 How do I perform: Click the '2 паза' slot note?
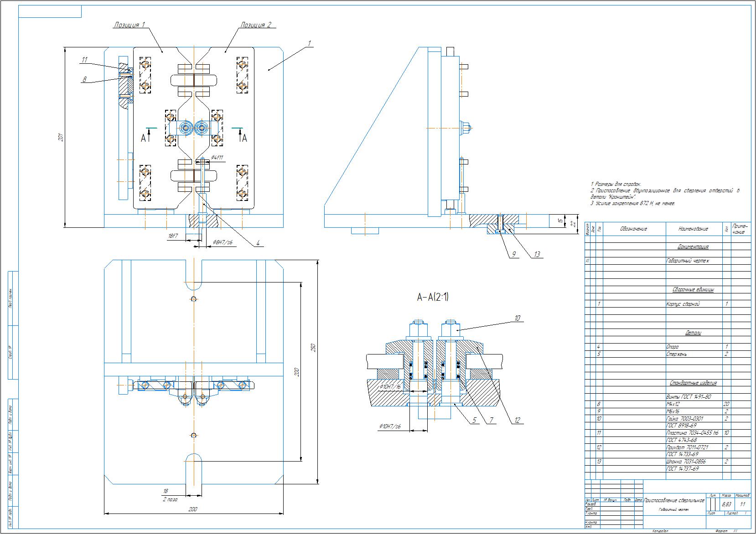[x=170, y=499]
